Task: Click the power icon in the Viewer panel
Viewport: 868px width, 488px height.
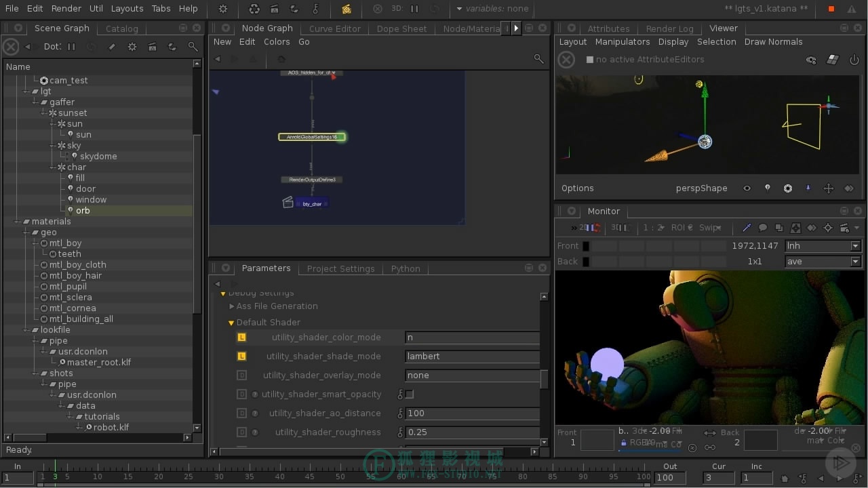Action: [854, 60]
